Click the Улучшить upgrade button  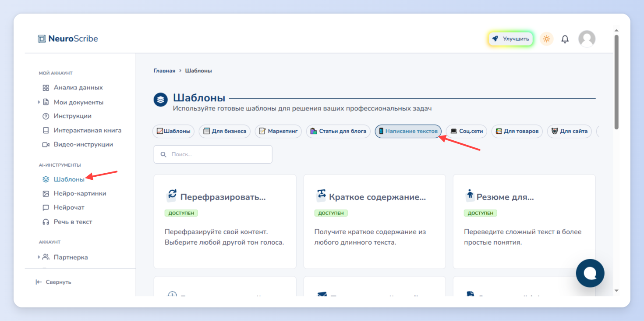click(x=511, y=39)
